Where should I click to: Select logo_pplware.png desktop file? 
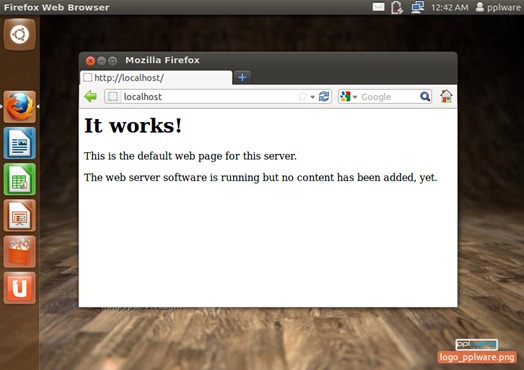coord(477,351)
